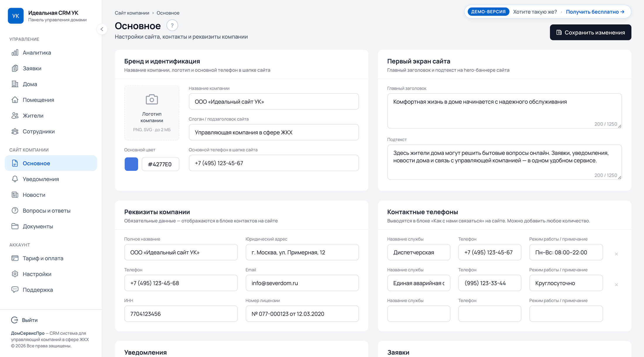The image size is (644, 357).
Task: Click the Диспетчерская service name field
Action: [419, 252]
